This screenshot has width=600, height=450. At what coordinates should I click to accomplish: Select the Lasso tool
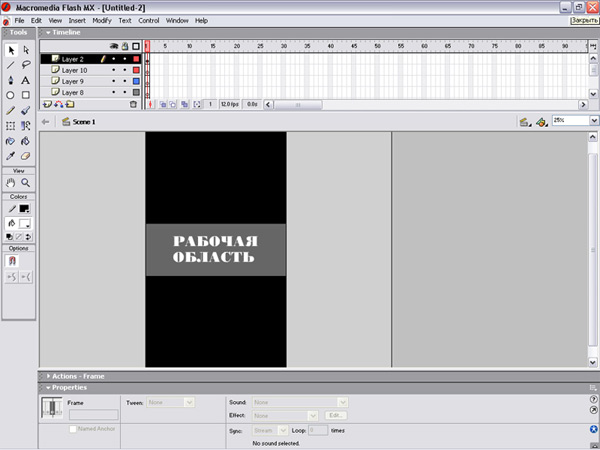click(26, 64)
